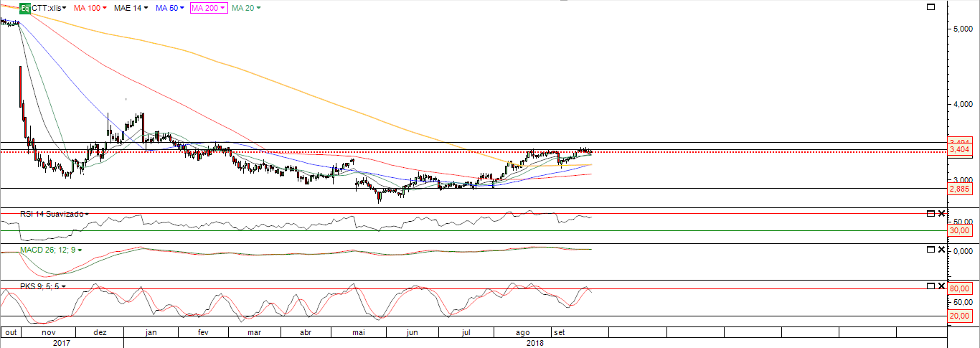The height and width of the screenshot is (348, 980).
Task: Maximize the MACD indicator panel
Action: (931, 249)
